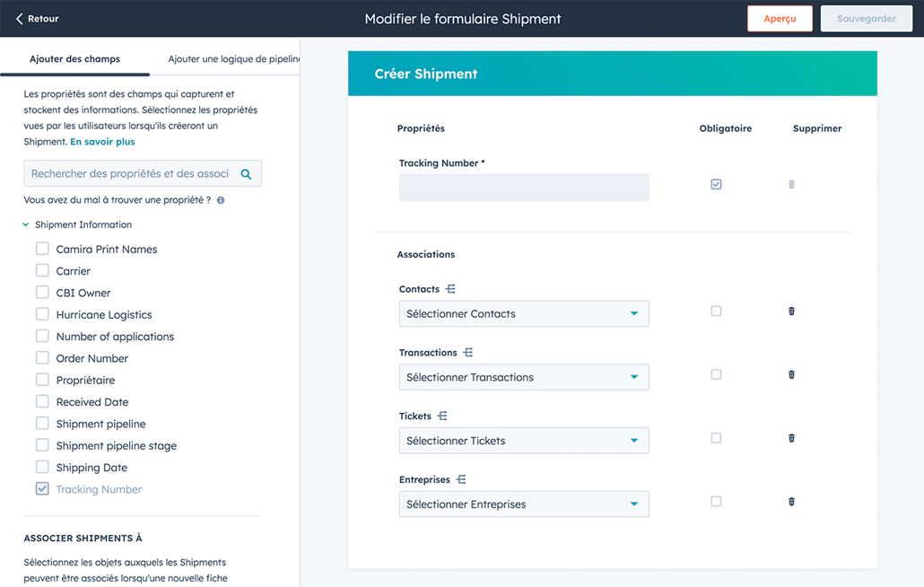Click the association icon next to Tickets
The height and width of the screenshot is (587, 924).
pyautogui.click(x=442, y=416)
